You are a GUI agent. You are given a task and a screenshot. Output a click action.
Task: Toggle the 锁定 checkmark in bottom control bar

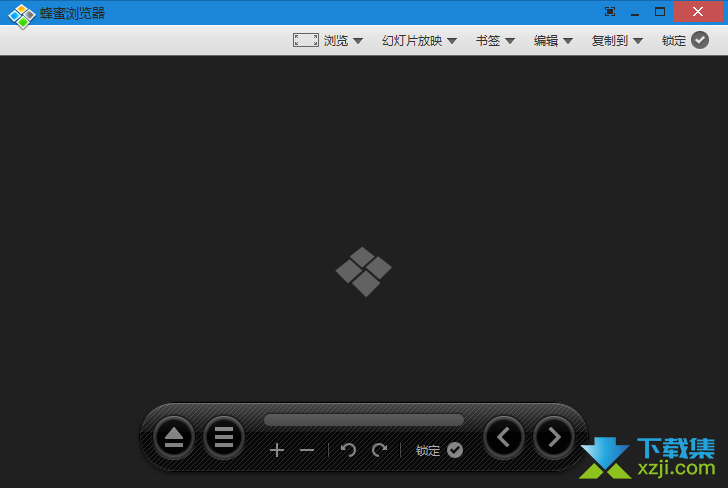(x=455, y=449)
